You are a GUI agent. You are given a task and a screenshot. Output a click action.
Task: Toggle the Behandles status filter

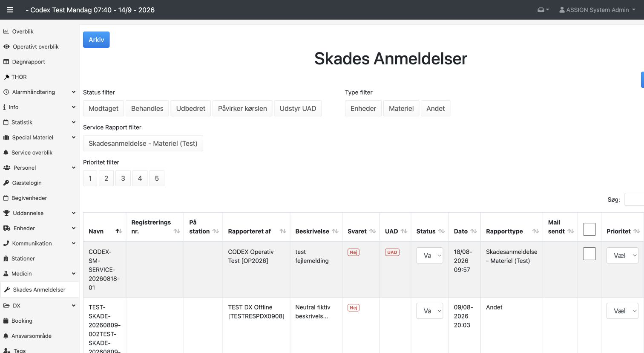tap(147, 108)
